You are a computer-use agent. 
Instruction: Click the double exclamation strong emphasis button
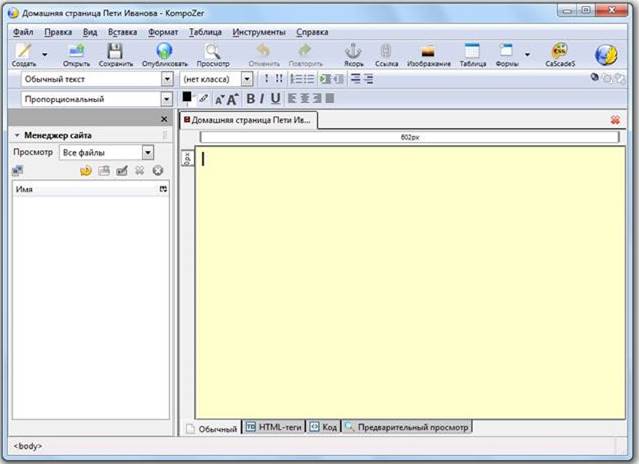(x=279, y=78)
